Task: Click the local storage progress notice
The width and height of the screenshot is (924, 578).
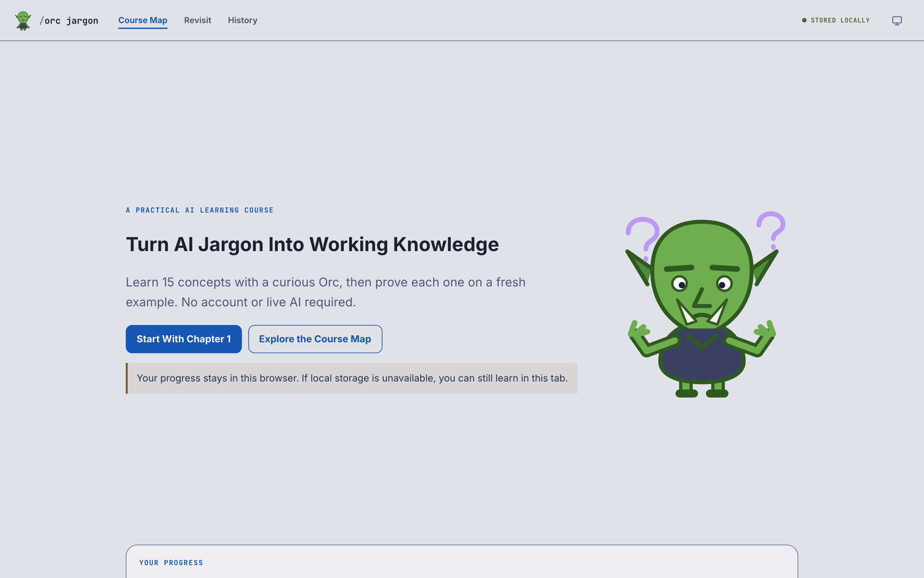Action: 351,378
